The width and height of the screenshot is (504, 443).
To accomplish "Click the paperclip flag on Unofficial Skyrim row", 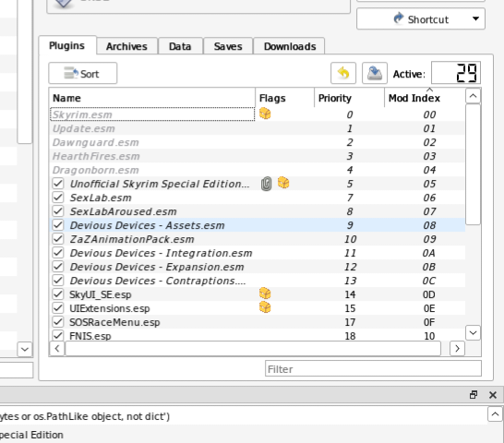I will (x=266, y=184).
